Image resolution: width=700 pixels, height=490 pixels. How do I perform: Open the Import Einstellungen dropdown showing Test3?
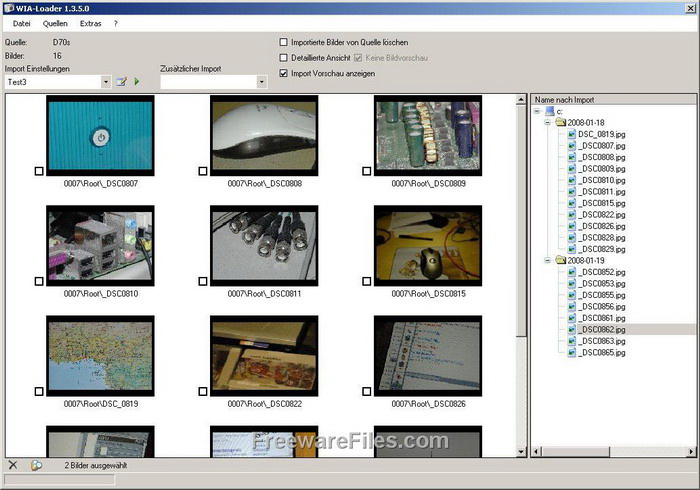tap(105, 82)
